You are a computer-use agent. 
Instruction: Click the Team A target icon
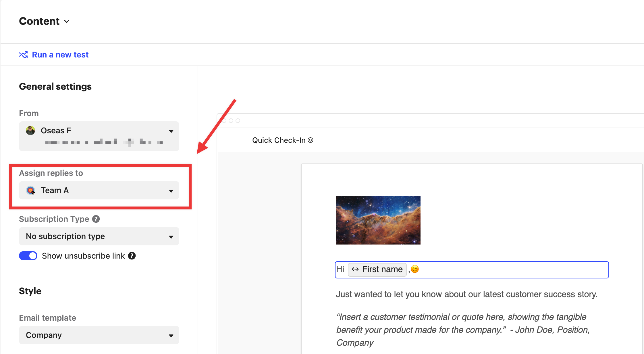[30, 190]
